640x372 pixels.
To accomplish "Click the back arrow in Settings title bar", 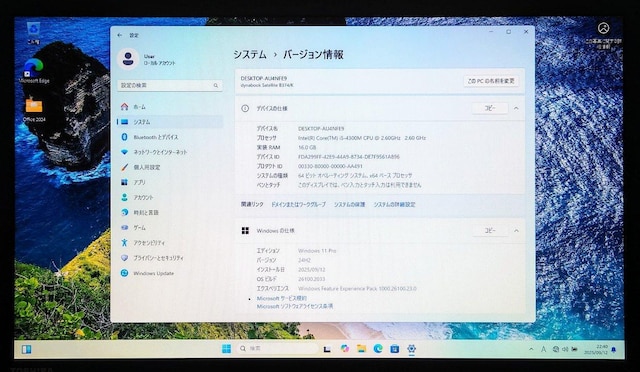I will tap(120, 35).
